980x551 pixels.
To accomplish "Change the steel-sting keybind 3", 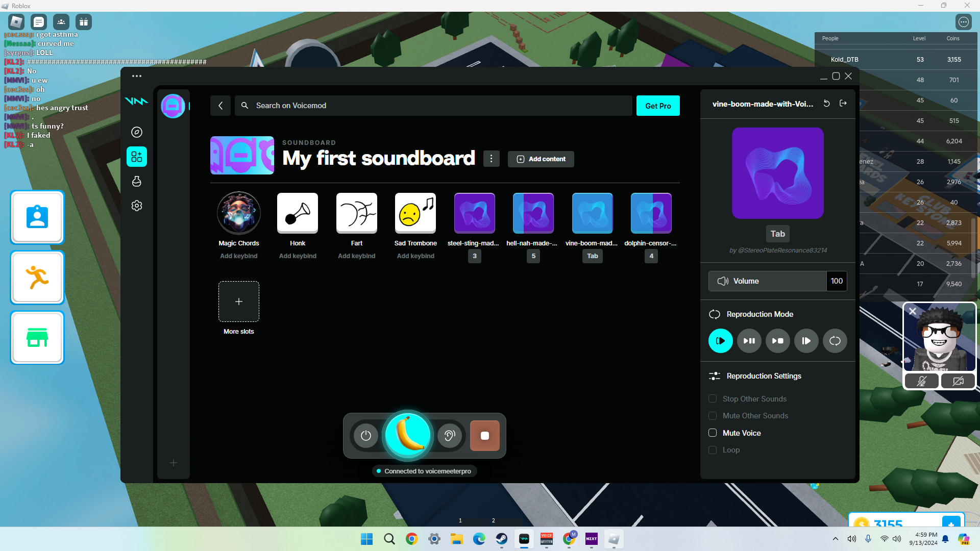I will pos(475,256).
